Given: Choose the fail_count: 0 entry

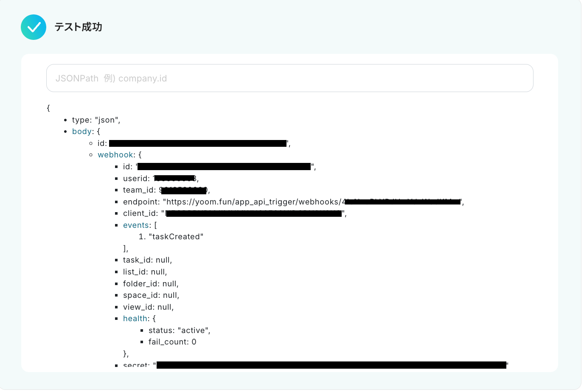Looking at the screenshot, I should [172, 342].
